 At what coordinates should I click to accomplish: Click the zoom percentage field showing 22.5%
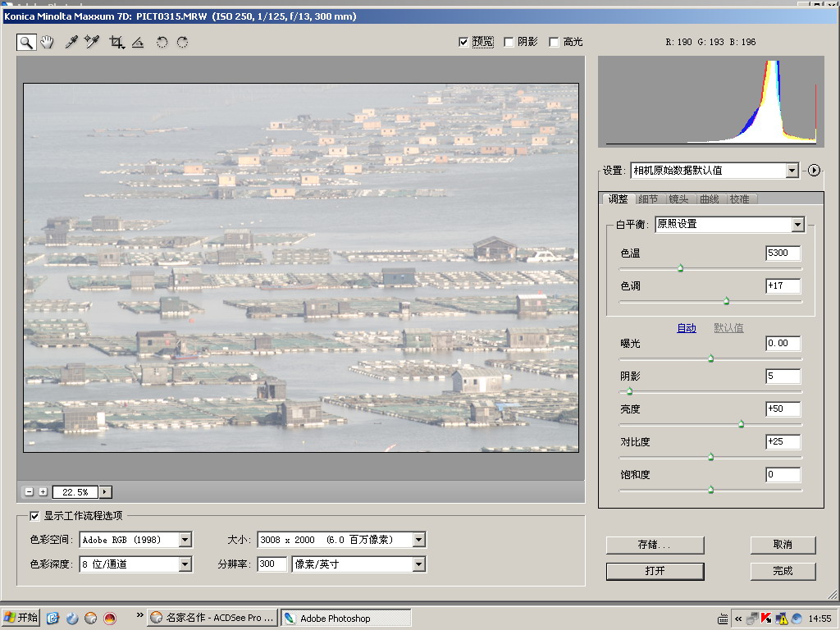(75, 492)
